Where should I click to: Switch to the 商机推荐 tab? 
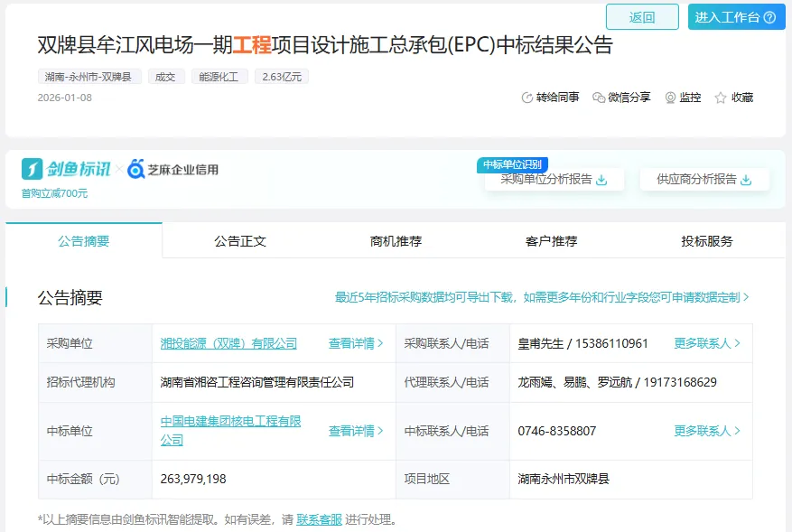click(396, 241)
